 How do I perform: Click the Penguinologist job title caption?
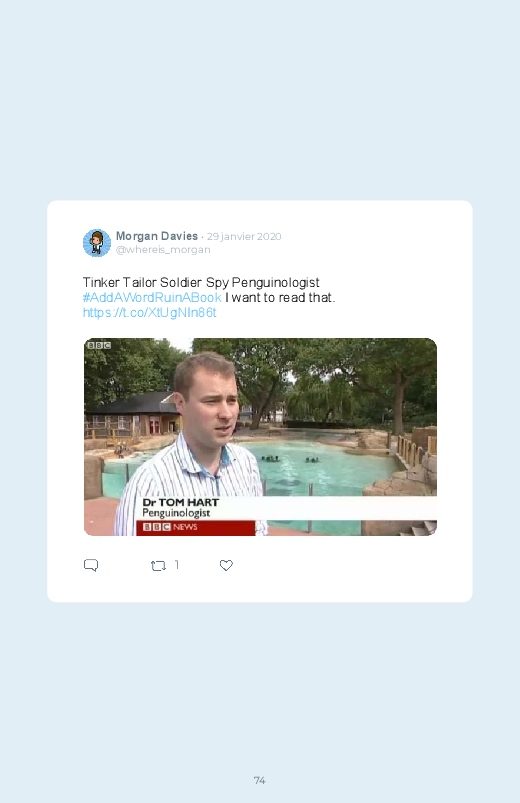coord(176,513)
